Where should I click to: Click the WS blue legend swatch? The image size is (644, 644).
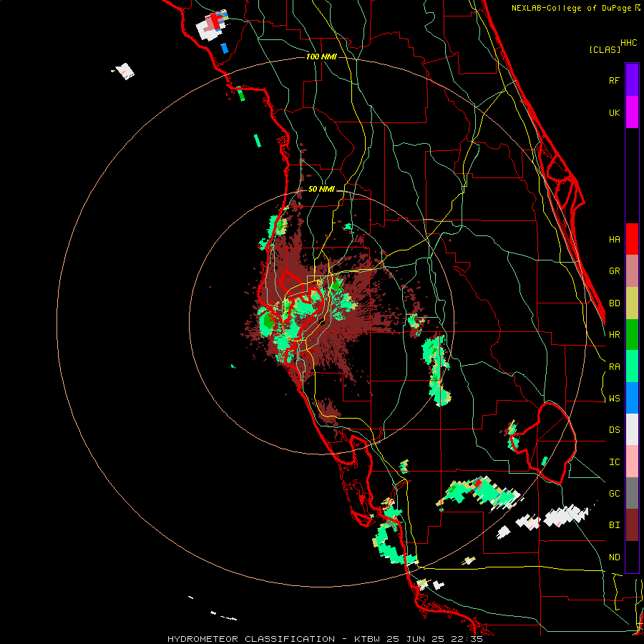(x=632, y=398)
